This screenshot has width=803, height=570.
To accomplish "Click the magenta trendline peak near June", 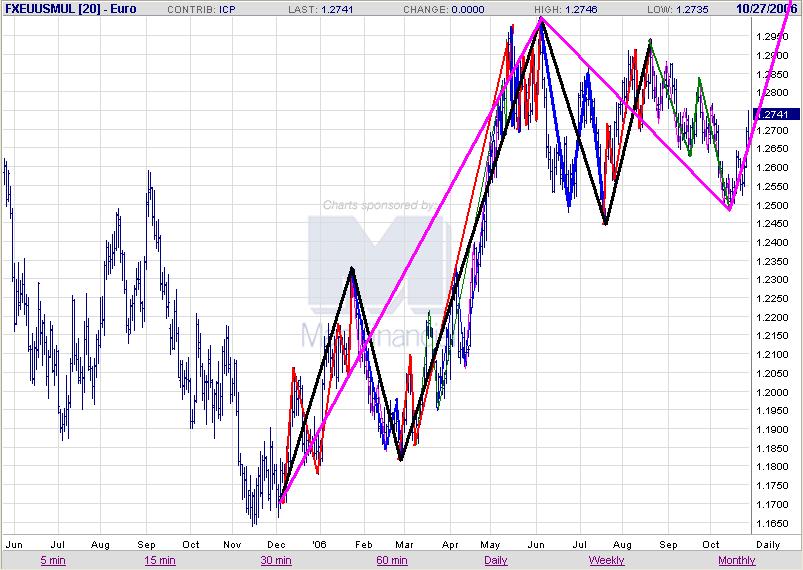I will tap(541, 19).
